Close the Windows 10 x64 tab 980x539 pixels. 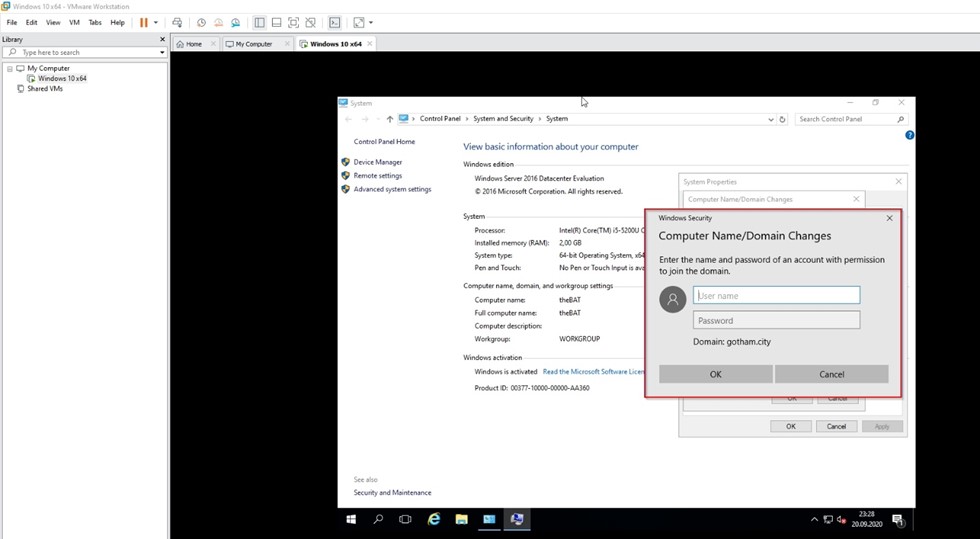point(369,44)
